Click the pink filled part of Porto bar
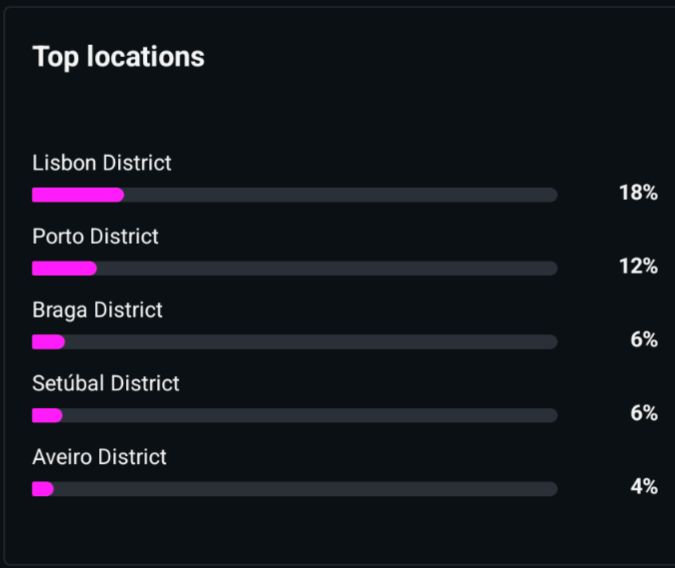 64,268
